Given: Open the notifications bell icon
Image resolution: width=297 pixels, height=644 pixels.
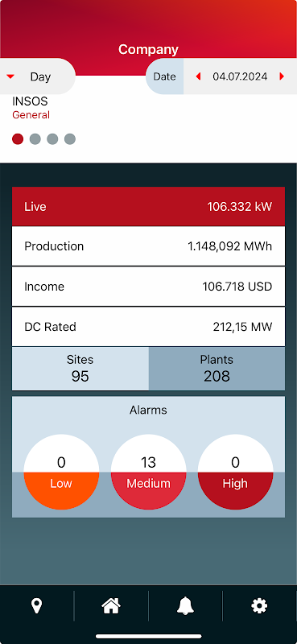Looking at the screenshot, I should click(185, 606).
